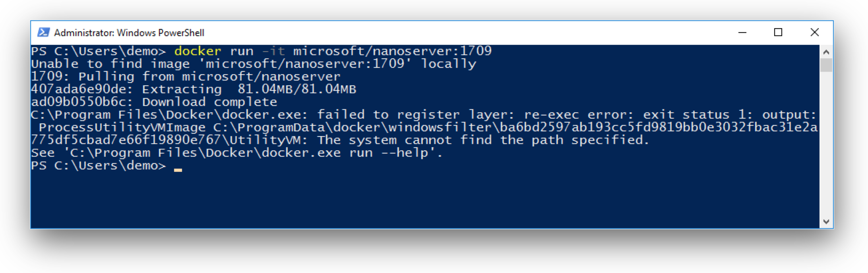
Task: Click the empty scrollbar track below the thumb
Action: click(826, 144)
